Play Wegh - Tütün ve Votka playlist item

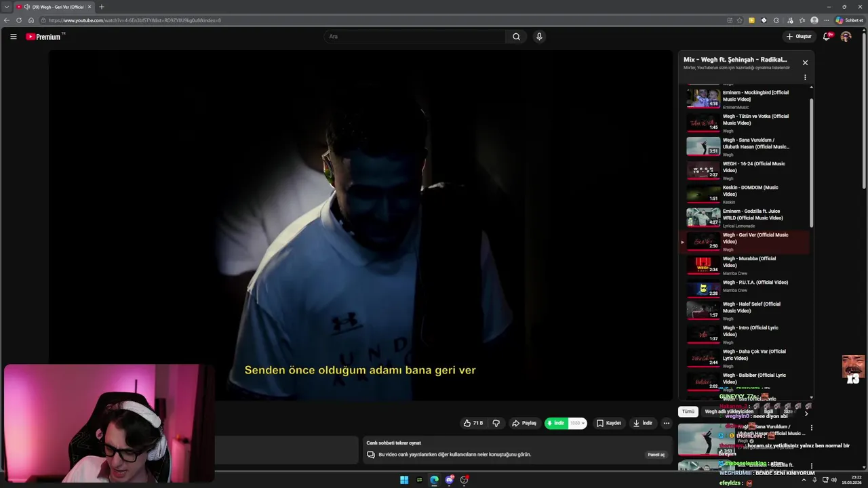tap(744, 122)
